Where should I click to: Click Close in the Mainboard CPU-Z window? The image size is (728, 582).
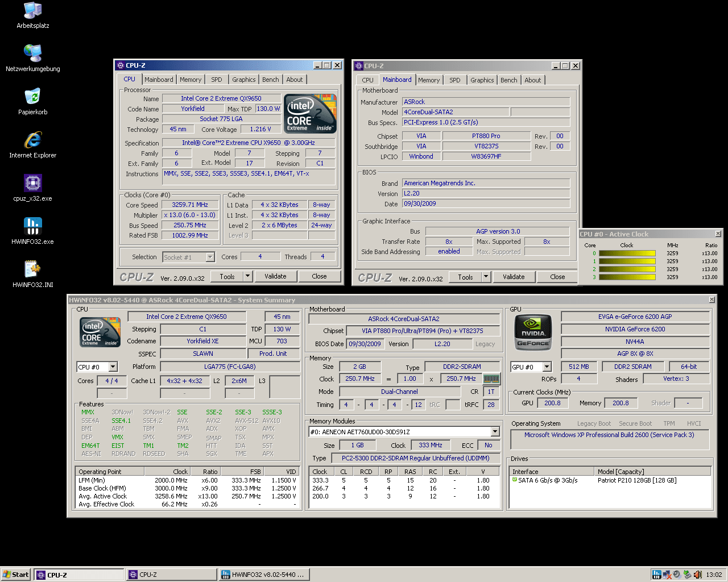coord(557,277)
